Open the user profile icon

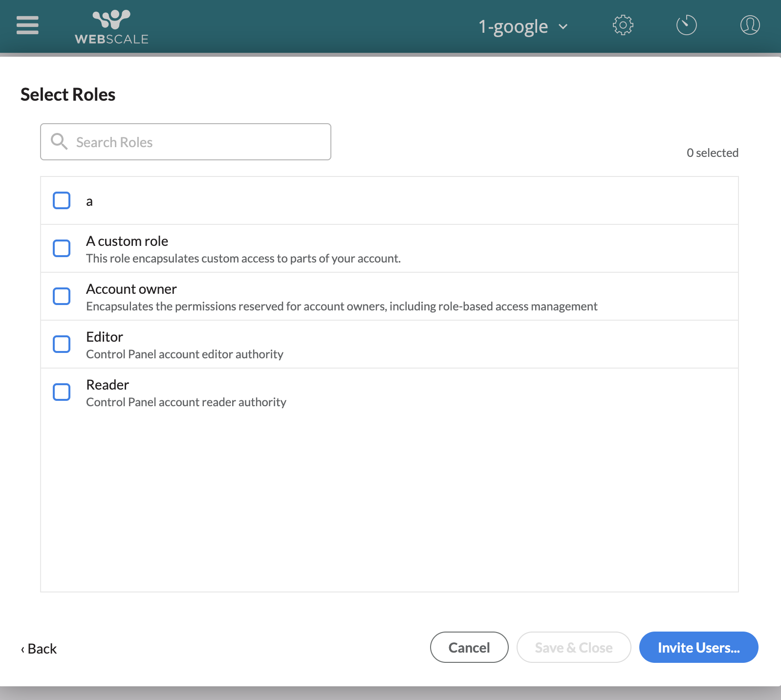pyautogui.click(x=750, y=25)
